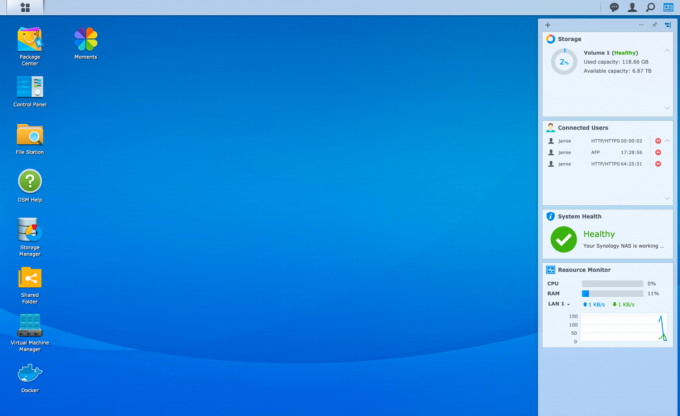The image size is (680, 416).
Task: Select the jamie HTTP/HTTPS 64:25:51 row
Action: [598, 164]
